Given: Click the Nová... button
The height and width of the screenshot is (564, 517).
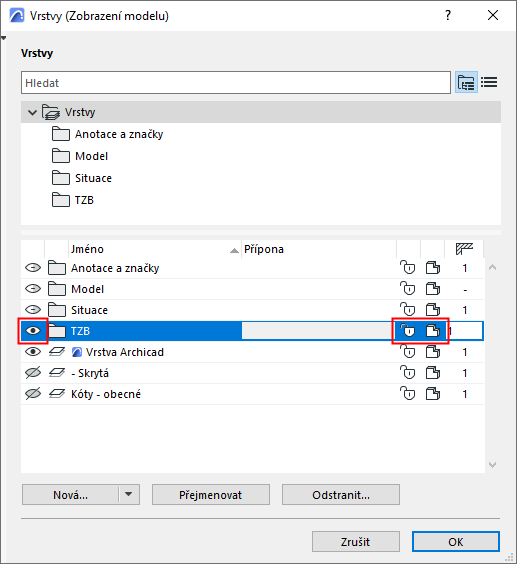Looking at the screenshot, I should [x=71, y=495].
